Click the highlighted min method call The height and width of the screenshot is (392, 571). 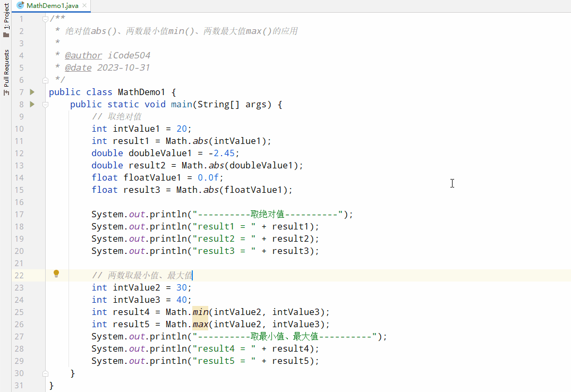200,312
